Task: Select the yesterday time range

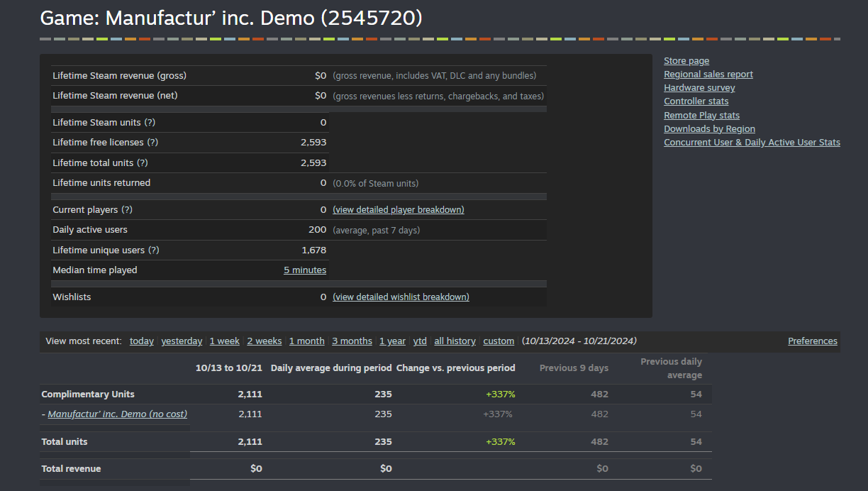Action: [x=182, y=341]
